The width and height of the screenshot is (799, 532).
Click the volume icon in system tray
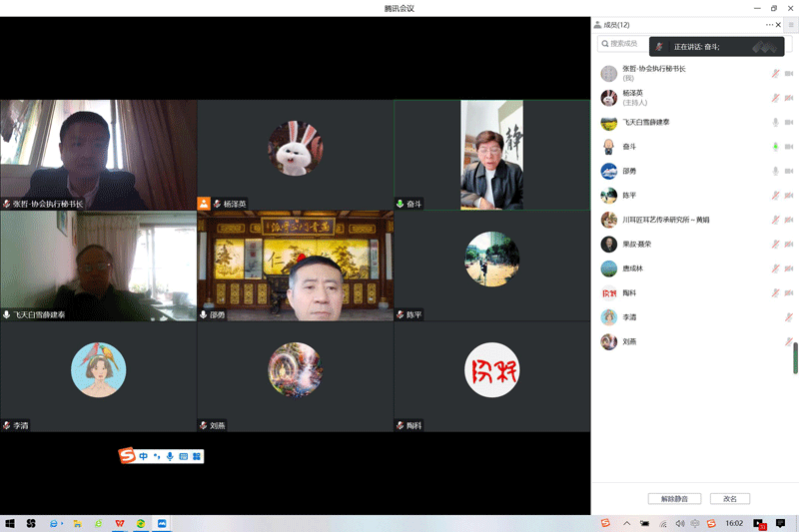click(x=680, y=523)
